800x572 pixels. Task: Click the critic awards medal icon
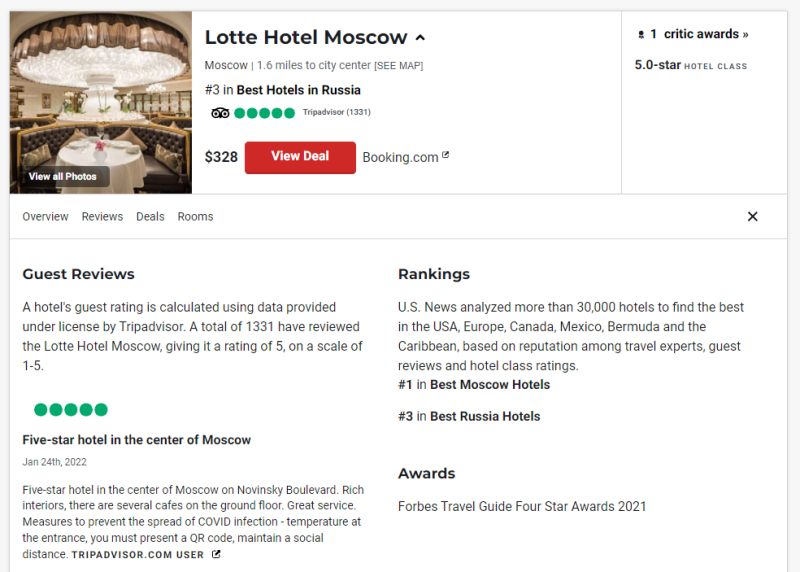click(641, 35)
